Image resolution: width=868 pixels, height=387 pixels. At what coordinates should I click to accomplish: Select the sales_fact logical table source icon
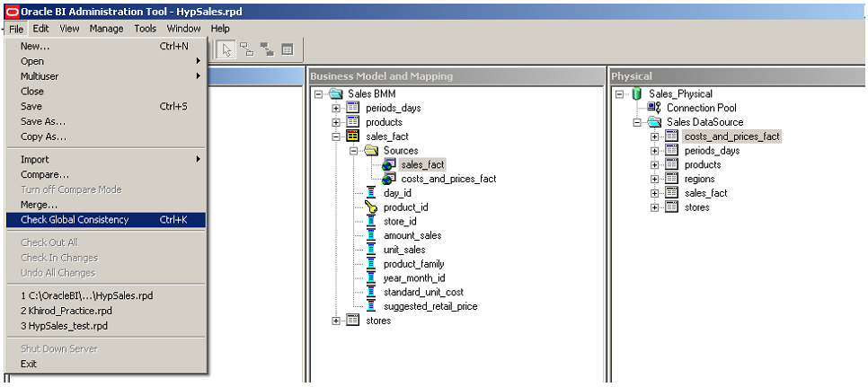(388, 164)
